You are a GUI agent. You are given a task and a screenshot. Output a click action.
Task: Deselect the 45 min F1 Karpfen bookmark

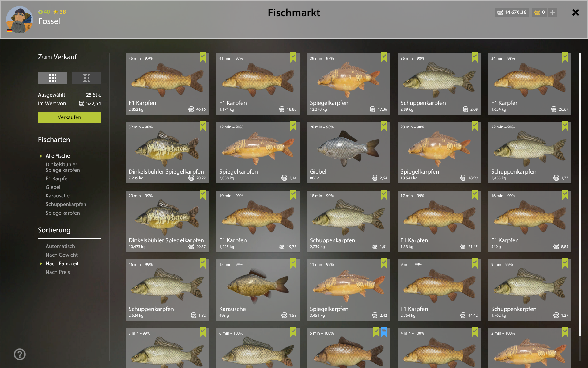tap(203, 57)
